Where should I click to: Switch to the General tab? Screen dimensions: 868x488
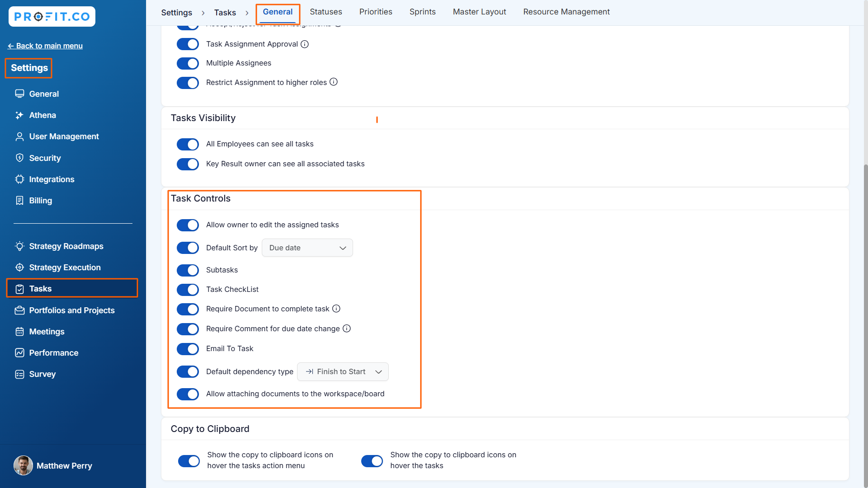(x=278, y=12)
